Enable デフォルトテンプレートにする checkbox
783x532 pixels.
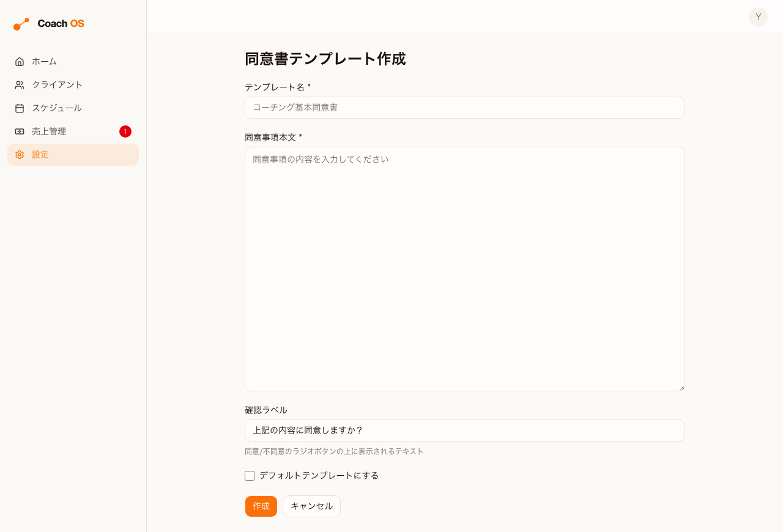click(250, 476)
